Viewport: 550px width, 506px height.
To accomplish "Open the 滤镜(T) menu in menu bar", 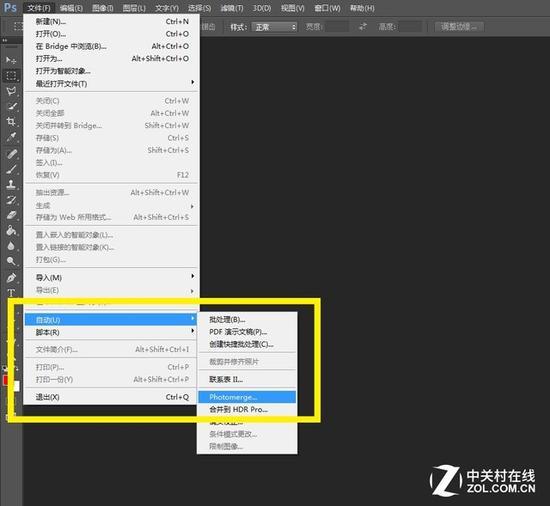I will (x=232, y=8).
